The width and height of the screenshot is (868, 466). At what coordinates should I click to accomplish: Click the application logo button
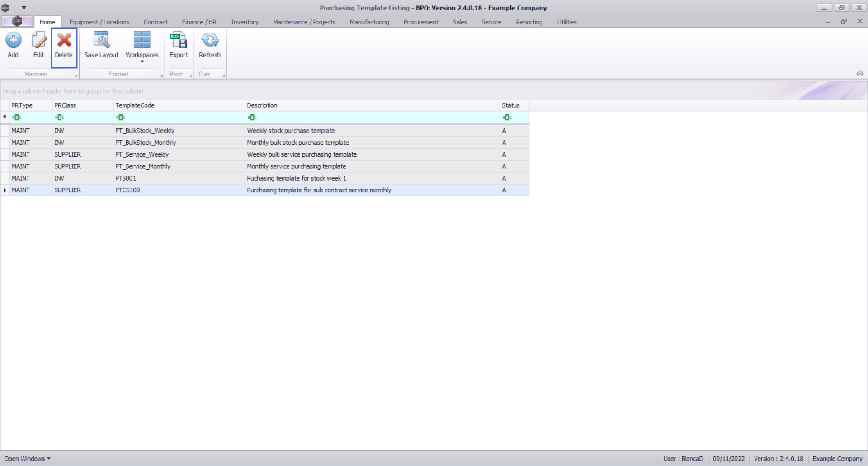(x=17, y=21)
